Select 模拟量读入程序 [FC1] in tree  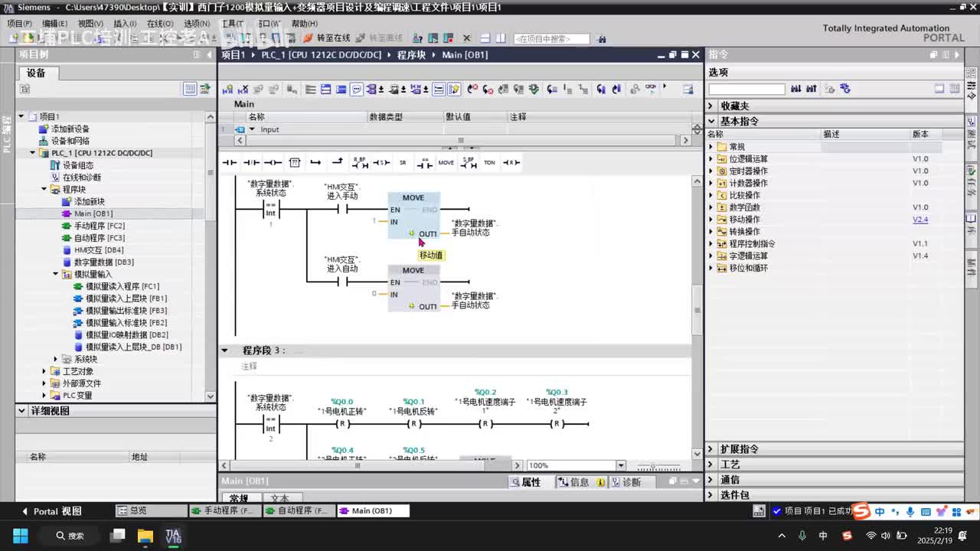[122, 286]
